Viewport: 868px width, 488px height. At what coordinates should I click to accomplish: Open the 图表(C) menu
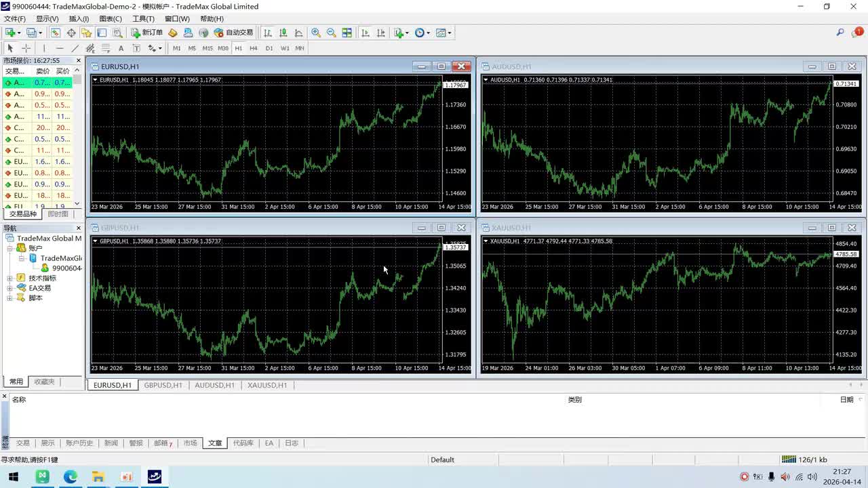(111, 18)
